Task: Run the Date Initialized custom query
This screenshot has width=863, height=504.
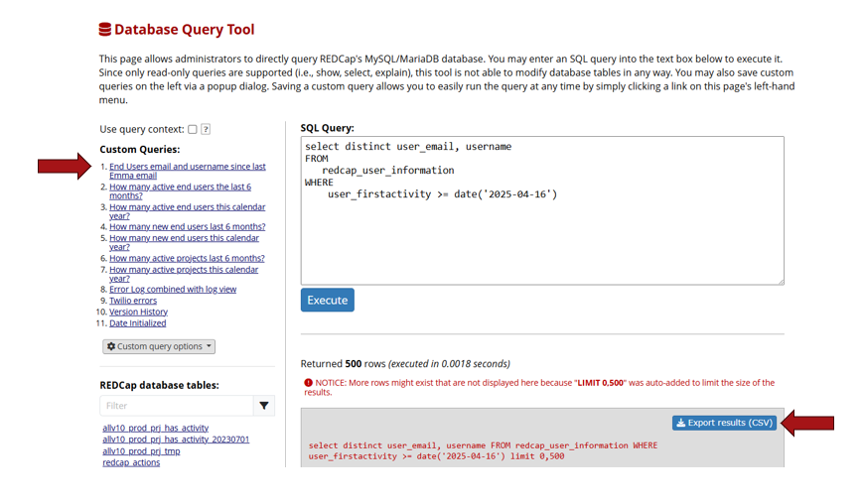Action: click(x=138, y=323)
